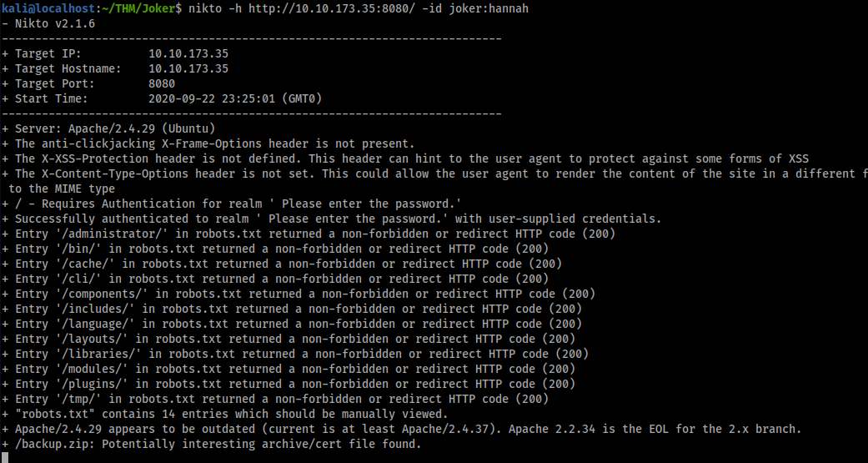Image resolution: width=868 pixels, height=463 pixels.
Task: Click the Nikto v2.1.6 version line
Action: click(53, 23)
